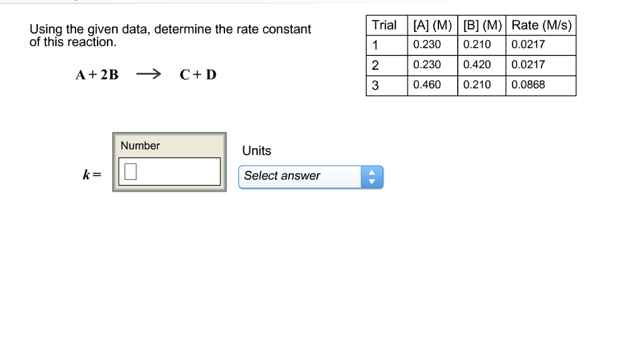The width and height of the screenshot is (644, 362).
Task: Click the [B] (M) column header
Action: pyautogui.click(x=480, y=25)
